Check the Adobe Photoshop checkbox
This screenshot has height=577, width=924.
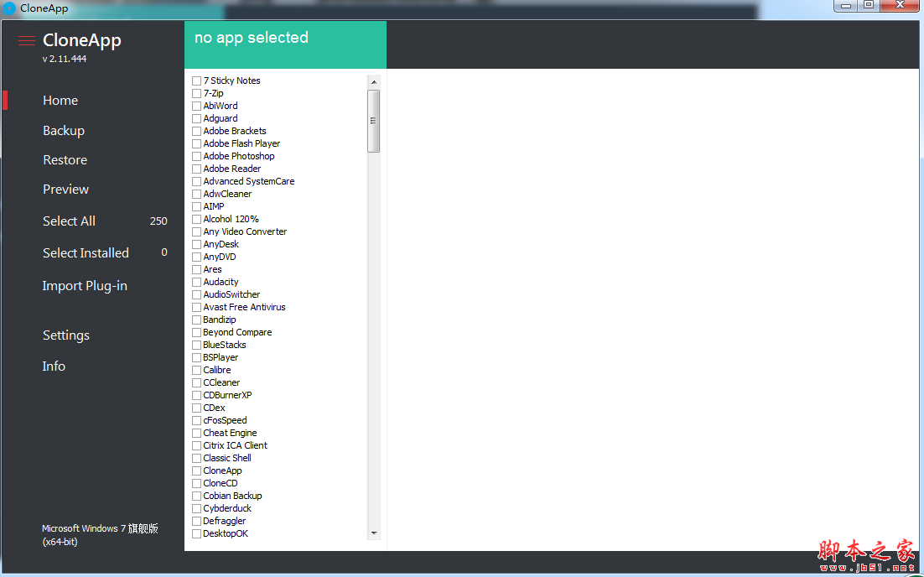197,156
